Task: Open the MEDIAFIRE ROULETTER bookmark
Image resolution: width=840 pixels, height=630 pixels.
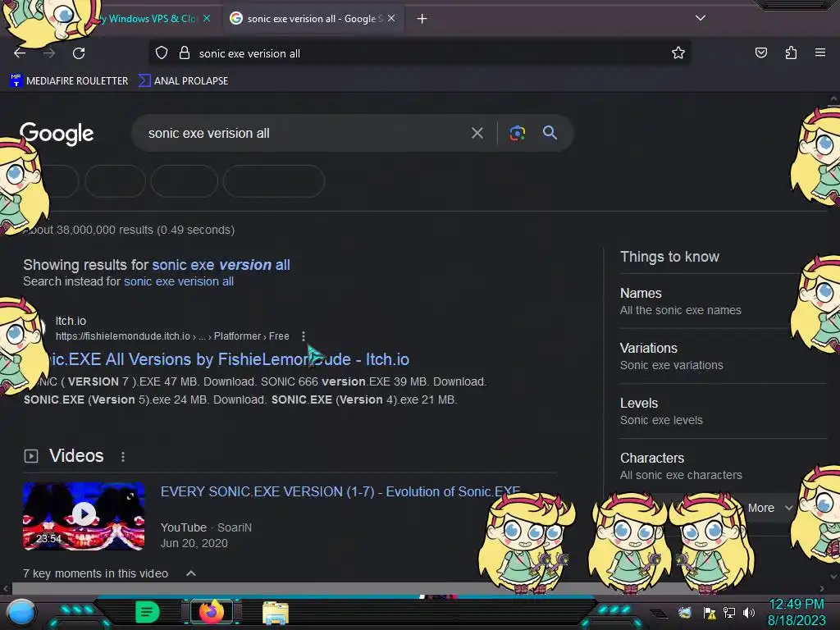Action: click(x=69, y=81)
